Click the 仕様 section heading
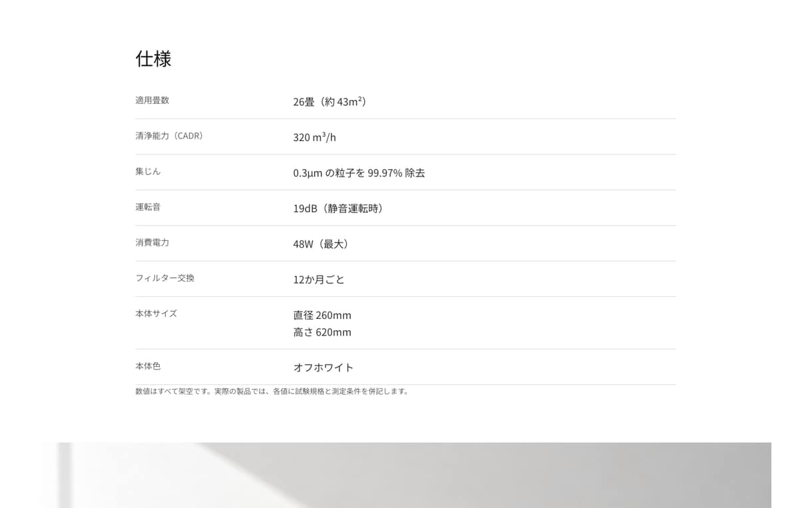Screen dimensions: 812x508 pyautogui.click(x=153, y=59)
